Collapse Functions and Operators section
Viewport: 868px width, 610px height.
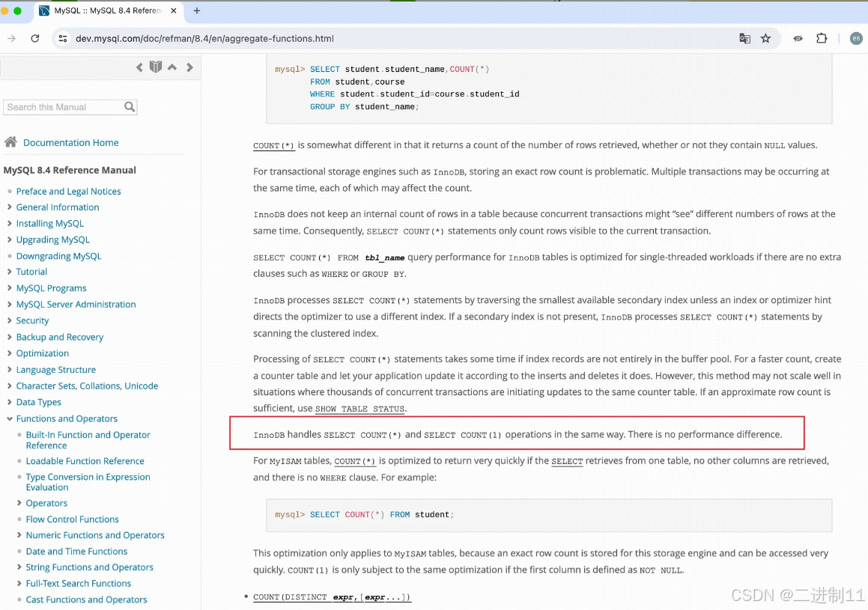point(10,418)
